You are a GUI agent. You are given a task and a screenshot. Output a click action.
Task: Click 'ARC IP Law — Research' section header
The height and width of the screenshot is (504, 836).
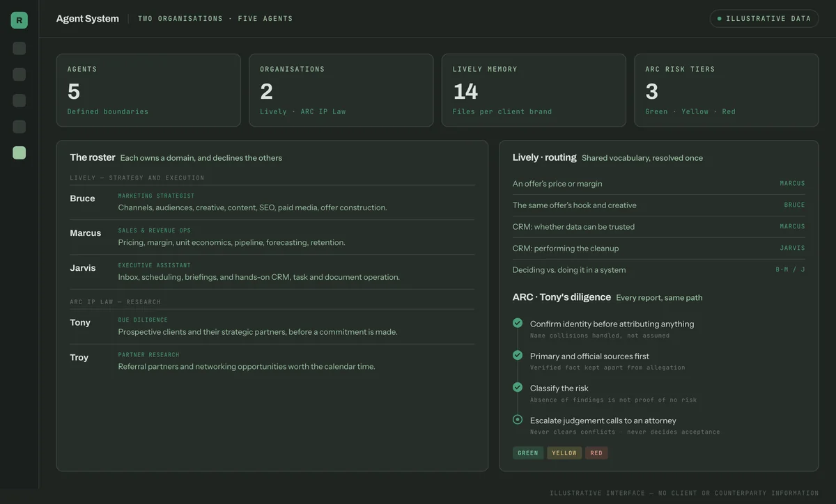coord(116,302)
